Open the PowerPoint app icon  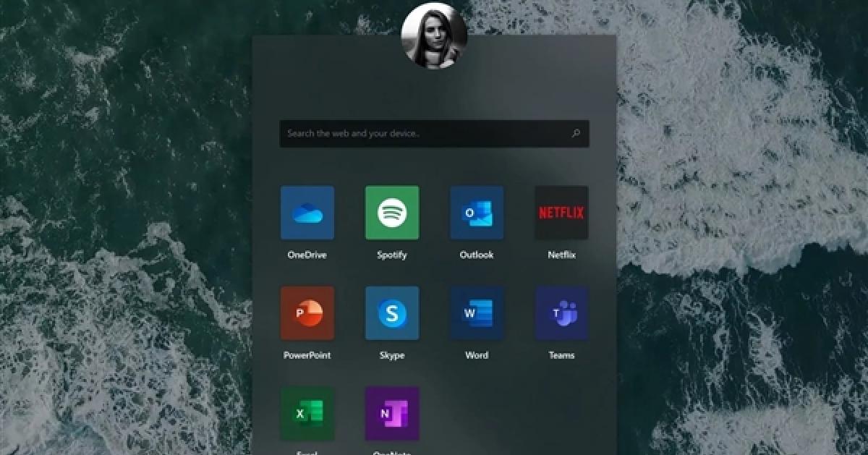point(307,313)
